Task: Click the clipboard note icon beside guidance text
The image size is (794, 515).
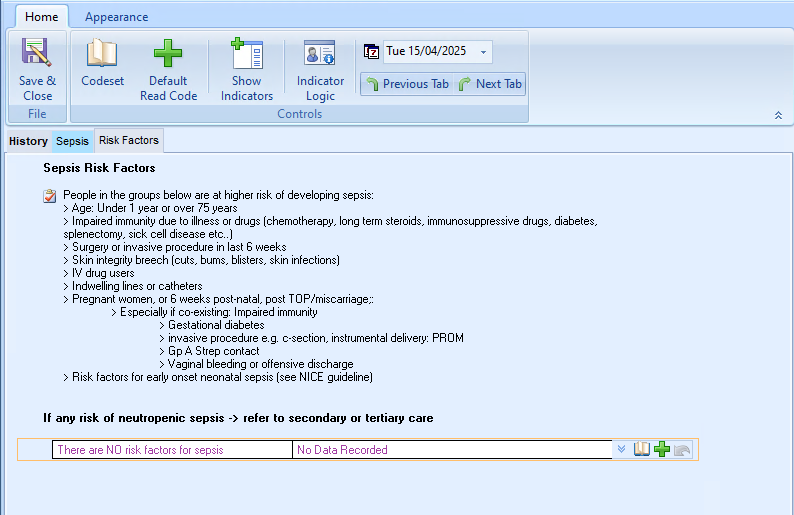Action: (x=50, y=196)
